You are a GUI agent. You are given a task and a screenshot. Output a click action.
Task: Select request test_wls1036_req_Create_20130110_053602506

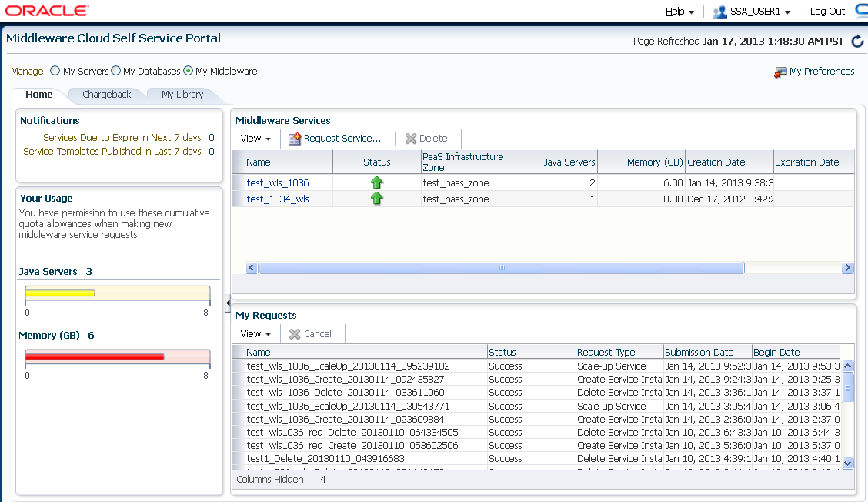pyautogui.click(x=352, y=446)
